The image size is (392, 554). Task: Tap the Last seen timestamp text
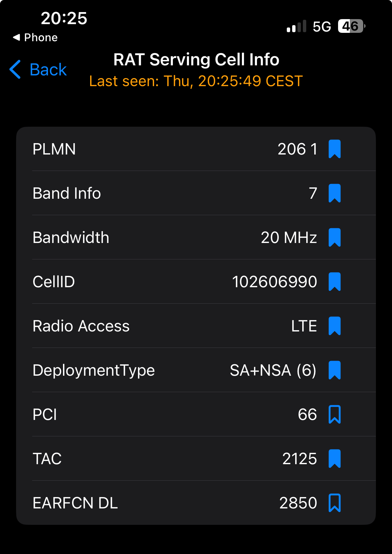click(x=196, y=81)
